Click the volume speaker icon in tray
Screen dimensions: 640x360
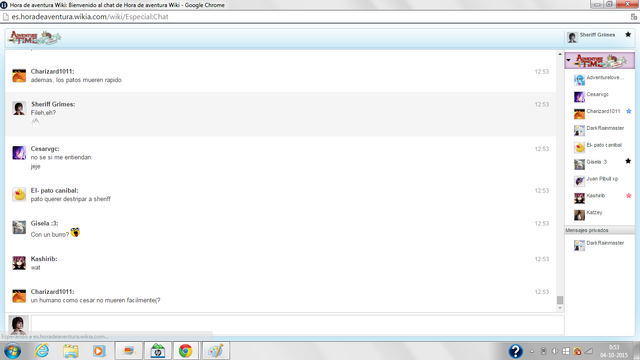[x=555, y=351]
